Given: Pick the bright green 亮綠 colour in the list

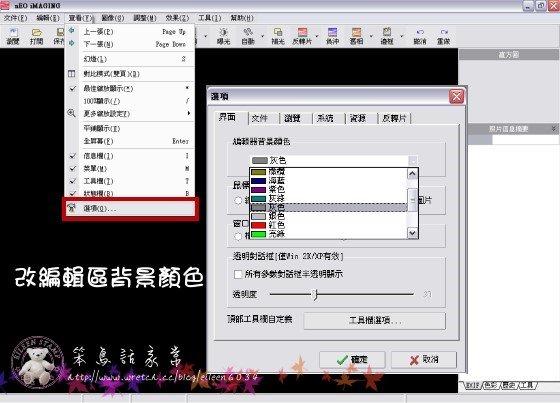Looking at the screenshot, I should point(329,234).
